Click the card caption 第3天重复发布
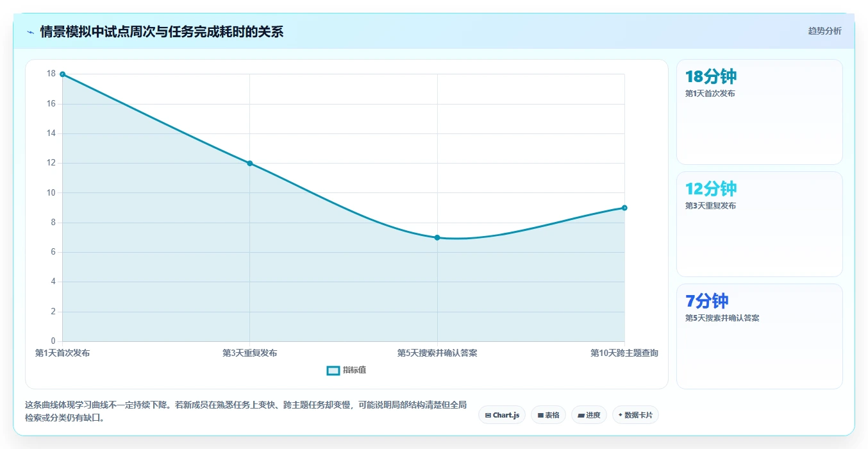 [710, 206]
